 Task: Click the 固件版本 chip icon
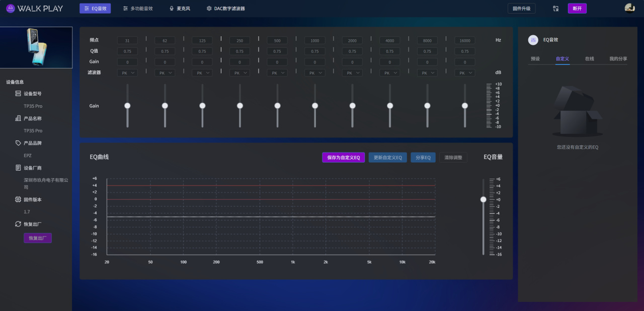click(x=18, y=199)
